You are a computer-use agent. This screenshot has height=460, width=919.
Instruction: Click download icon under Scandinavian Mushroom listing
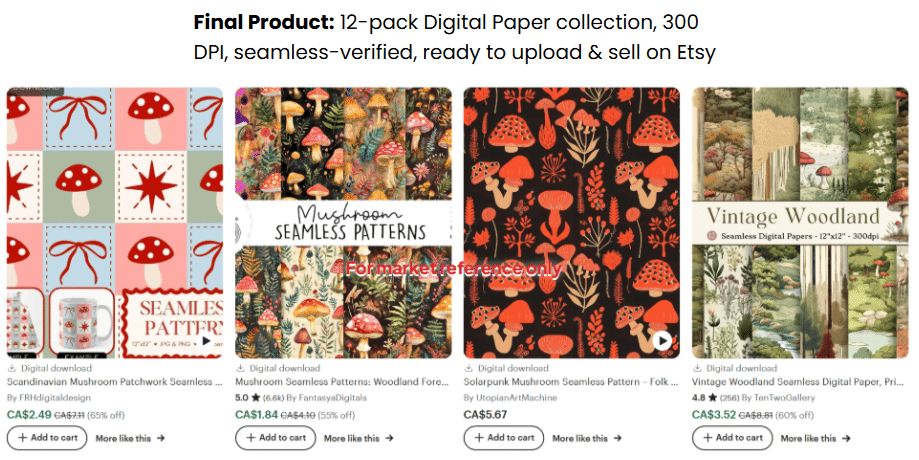[x=11, y=368]
